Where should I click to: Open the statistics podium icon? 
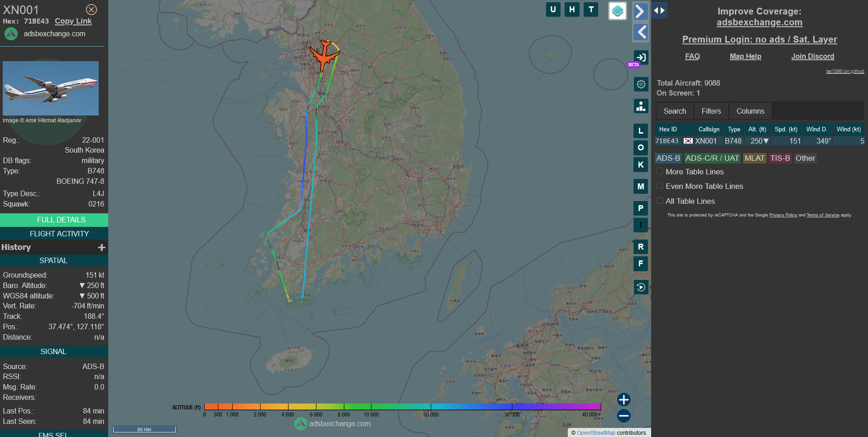click(641, 106)
